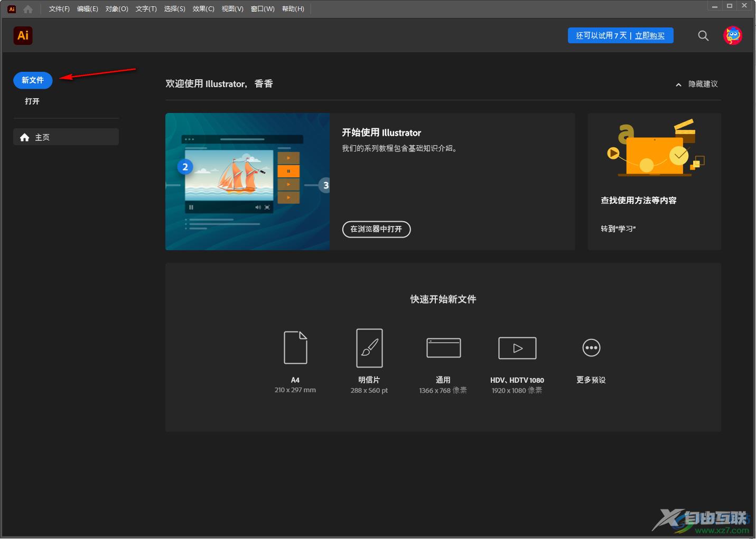Minimize the Illustrator window
The width and height of the screenshot is (756, 539).
tap(715, 6)
